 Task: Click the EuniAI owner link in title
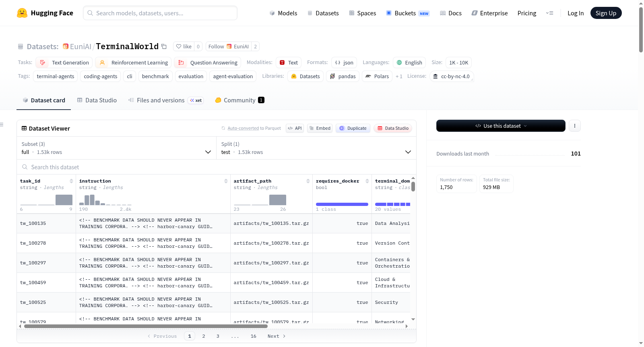80,46
